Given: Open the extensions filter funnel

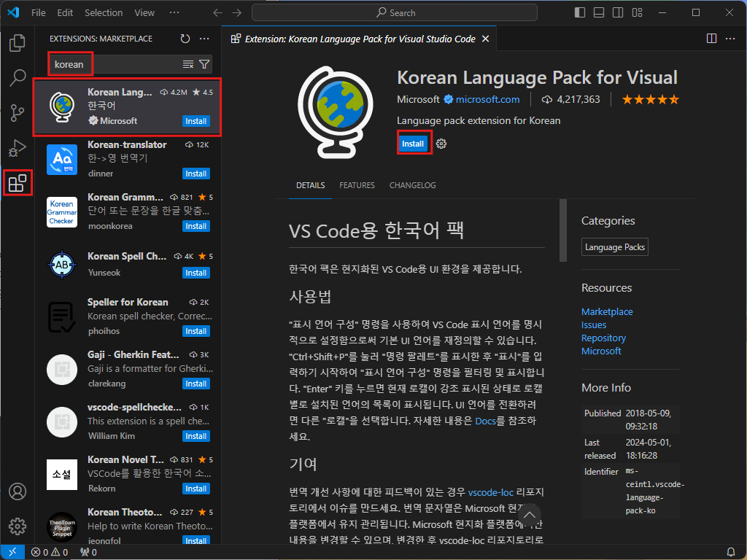Looking at the screenshot, I should click(204, 64).
